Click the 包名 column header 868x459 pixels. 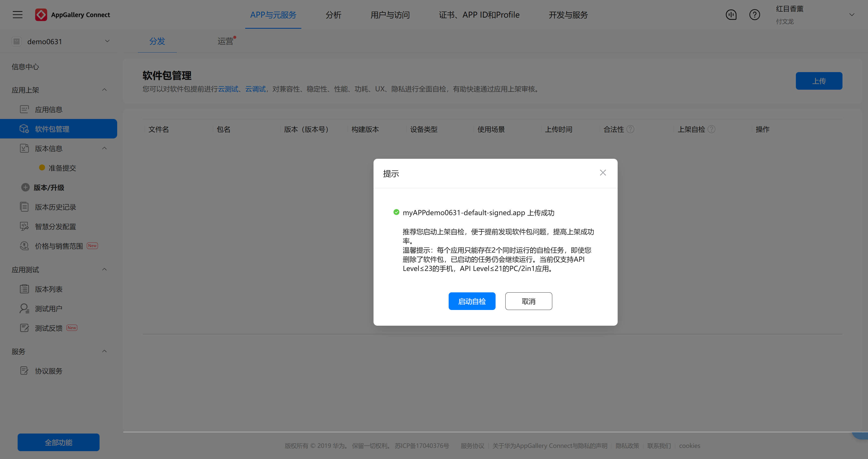click(x=224, y=129)
